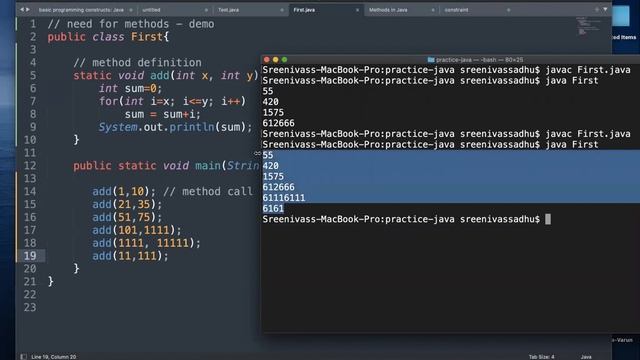Click 'public class First{' code line
Screen dimensions: 640x360
[108, 37]
